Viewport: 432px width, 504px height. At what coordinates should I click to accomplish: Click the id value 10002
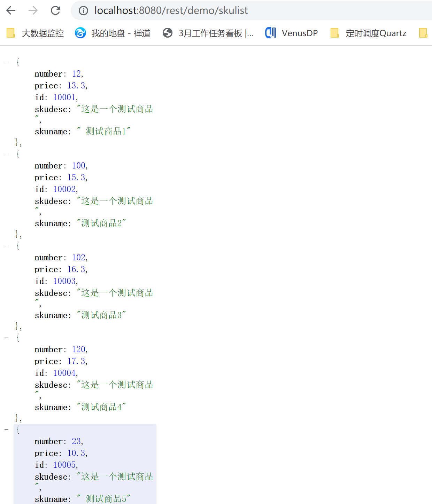point(64,189)
